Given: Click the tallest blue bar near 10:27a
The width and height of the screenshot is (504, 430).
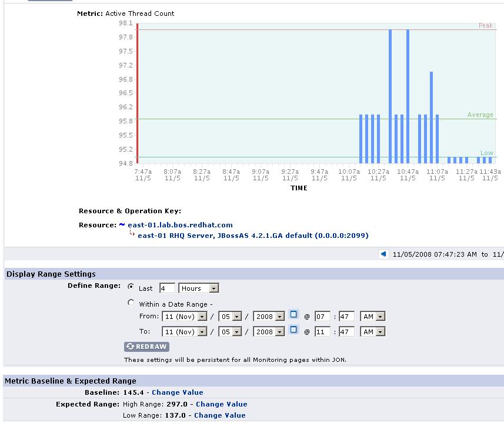Looking at the screenshot, I should pos(390,96).
